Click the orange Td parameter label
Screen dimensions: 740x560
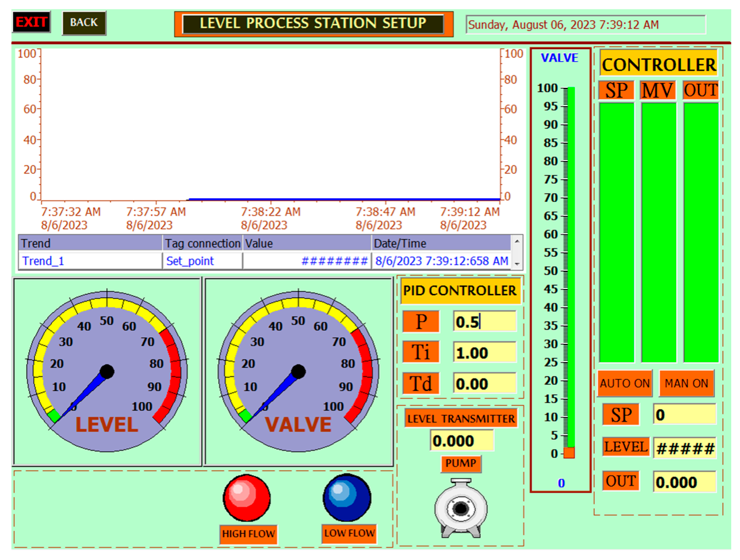[421, 383]
